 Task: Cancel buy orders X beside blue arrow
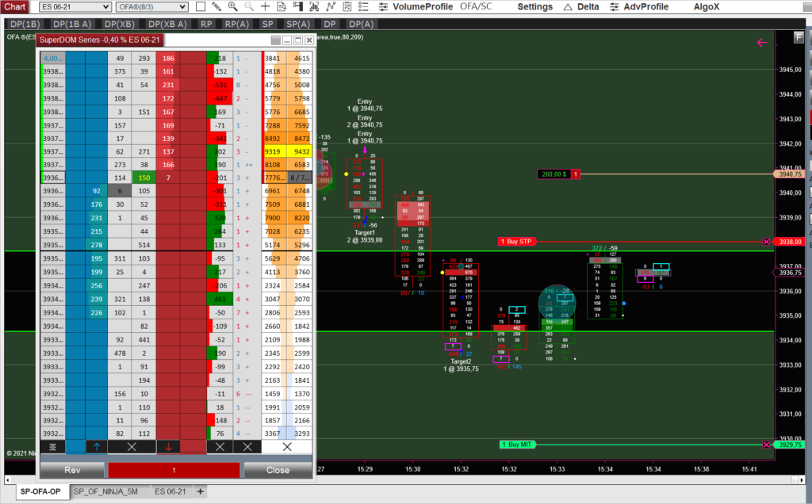click(x=132, y=447)
